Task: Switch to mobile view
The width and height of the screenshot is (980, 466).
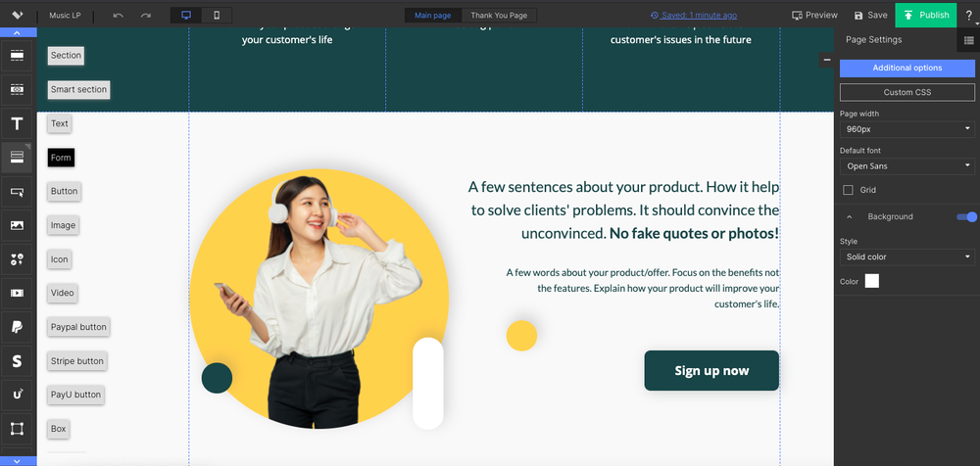Action: tap(217, 15)
